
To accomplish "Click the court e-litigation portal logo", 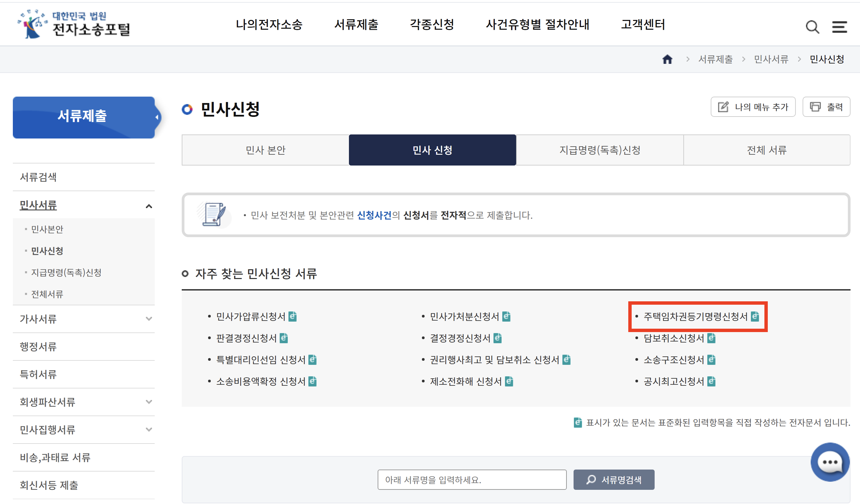I will click(74, 24).
